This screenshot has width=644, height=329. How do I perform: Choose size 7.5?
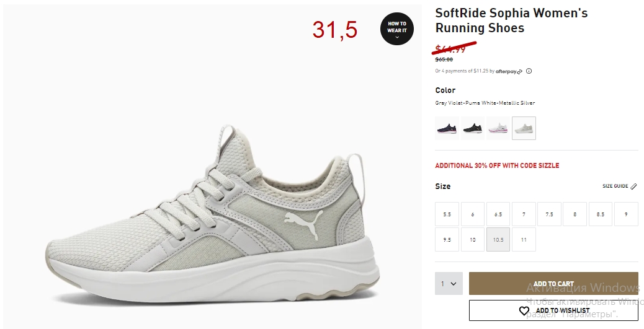[x=549, y=214]
